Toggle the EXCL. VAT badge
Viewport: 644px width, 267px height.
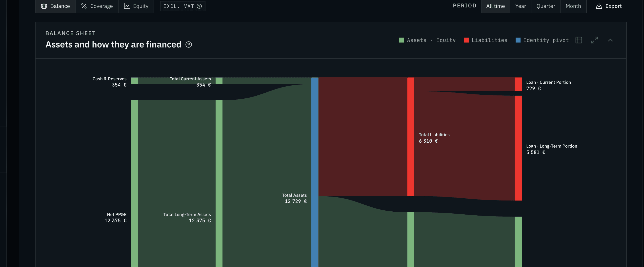[182, 6]
